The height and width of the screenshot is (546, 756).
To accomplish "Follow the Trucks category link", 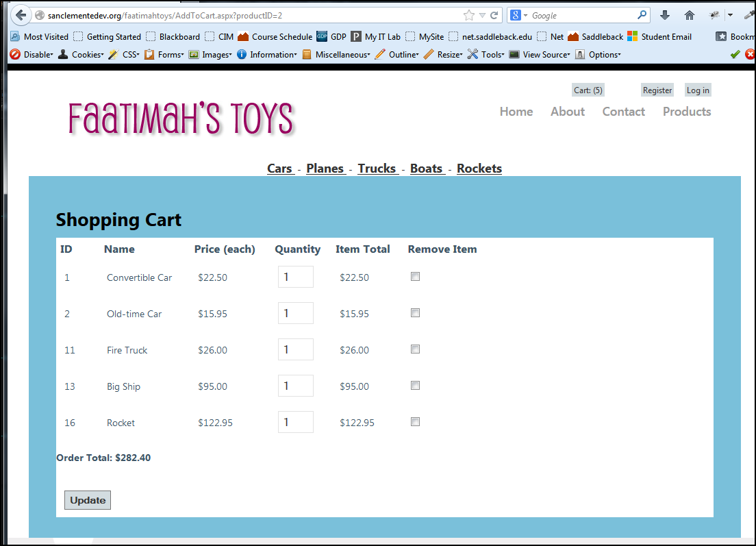I will (x=377, y=169).
